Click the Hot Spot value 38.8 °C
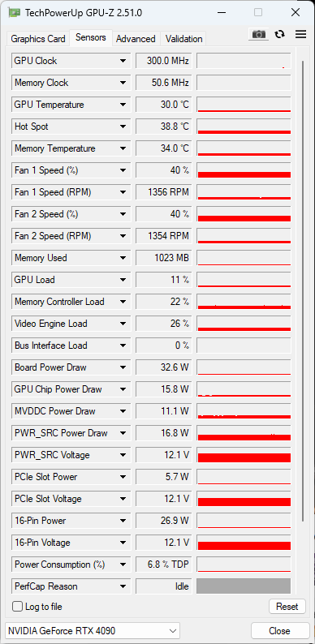Image resolution: width=315 pixels, height=644 pixels. 164,127
